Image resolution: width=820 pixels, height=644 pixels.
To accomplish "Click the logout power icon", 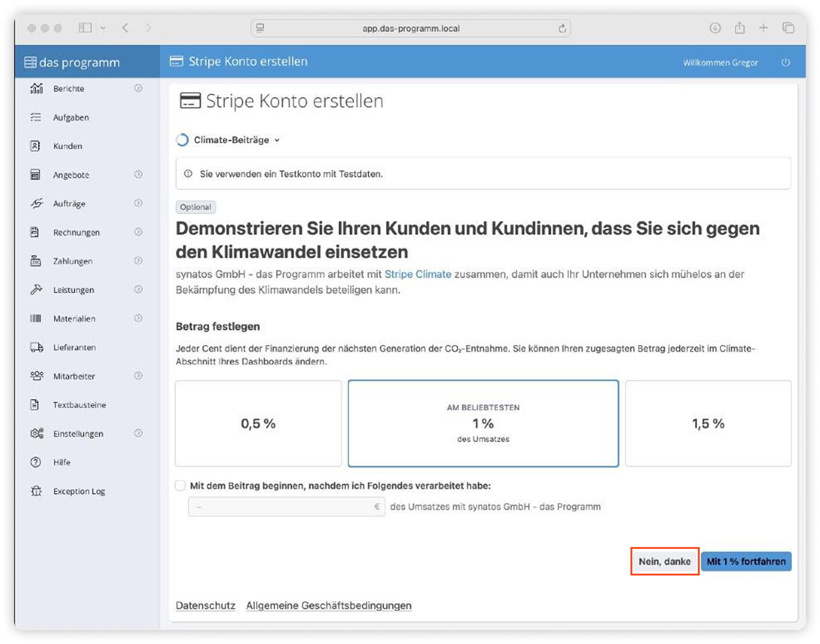I will [785, 62].
